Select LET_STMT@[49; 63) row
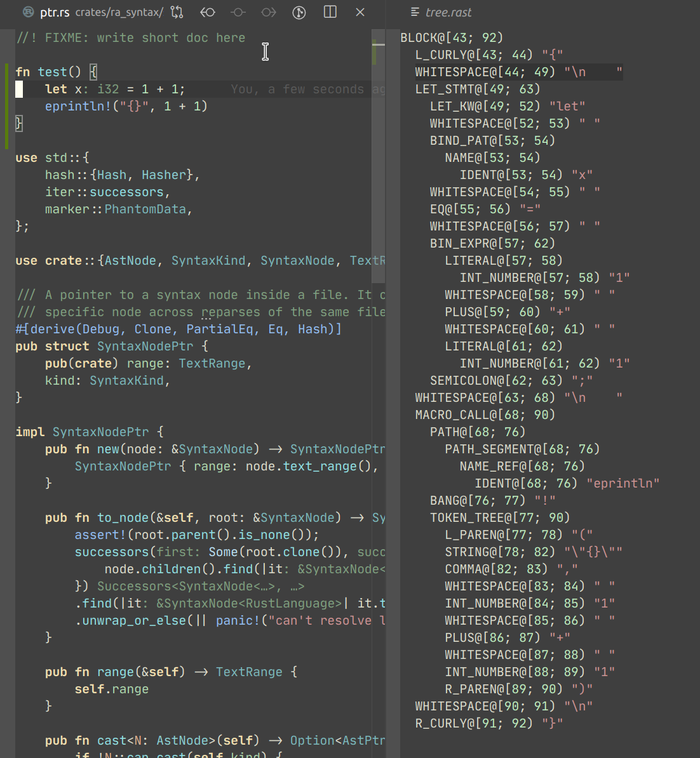The image size is (700, 758). (x=478, y=90)
